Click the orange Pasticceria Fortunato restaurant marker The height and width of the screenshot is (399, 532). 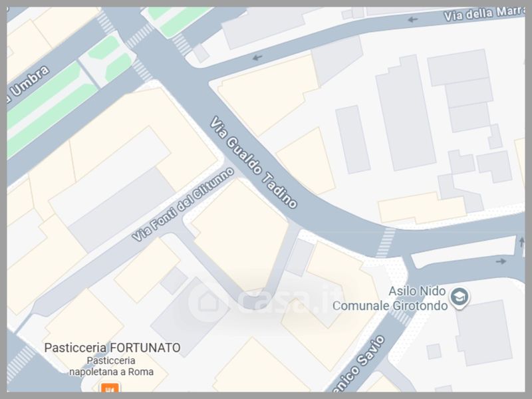(109, 388)
